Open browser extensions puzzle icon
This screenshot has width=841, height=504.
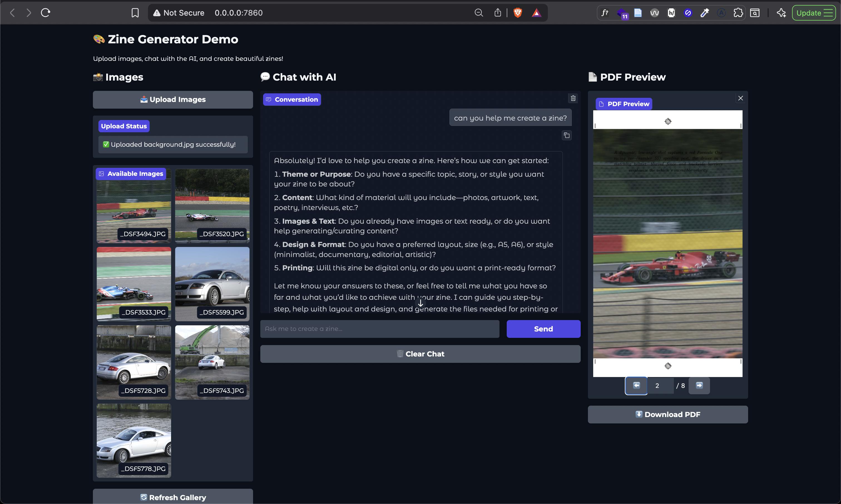click(x=738, y=13)
